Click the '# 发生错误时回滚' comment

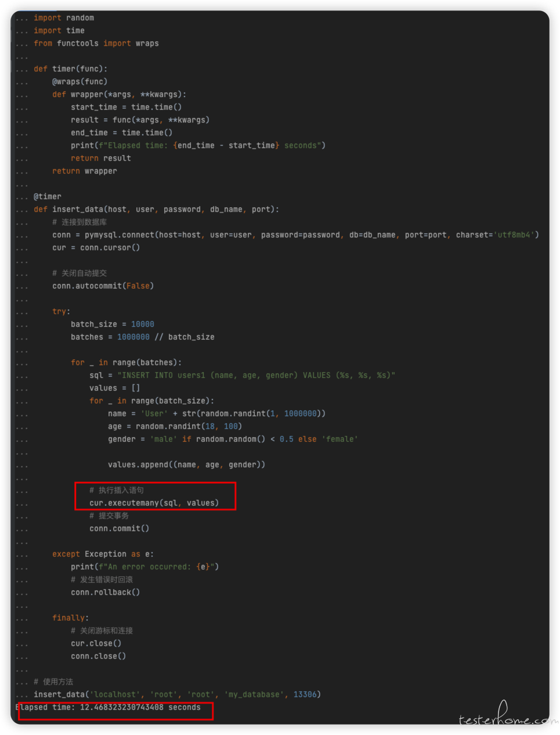(102, 580)
